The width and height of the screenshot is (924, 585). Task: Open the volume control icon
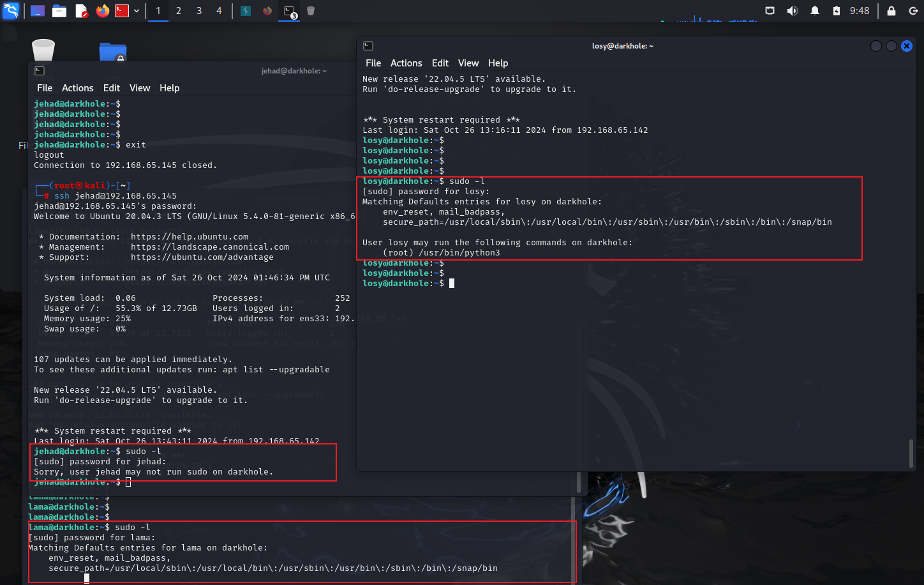(x=793, y=11)
